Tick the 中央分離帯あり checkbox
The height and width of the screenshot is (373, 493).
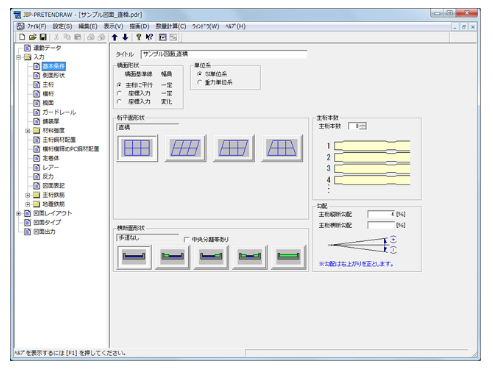coord(186,239)
